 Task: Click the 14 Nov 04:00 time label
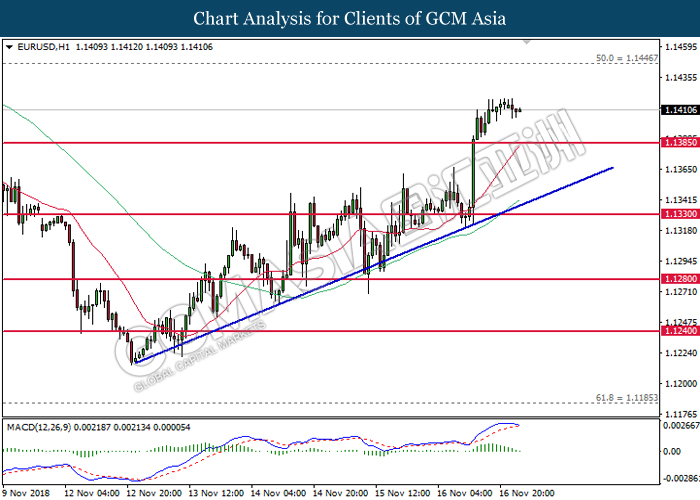(278, 492)
